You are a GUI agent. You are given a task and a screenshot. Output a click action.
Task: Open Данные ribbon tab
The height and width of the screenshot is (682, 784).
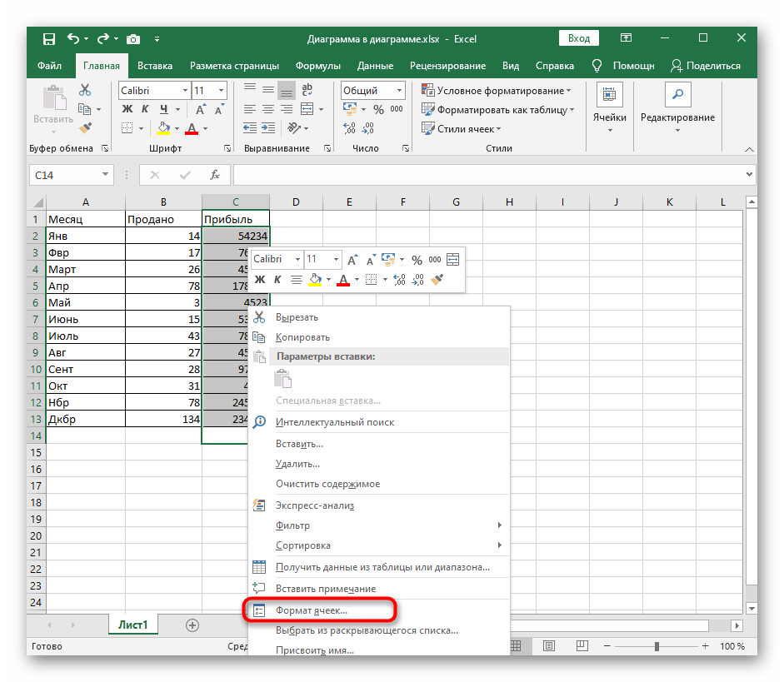tap(375, 66)
